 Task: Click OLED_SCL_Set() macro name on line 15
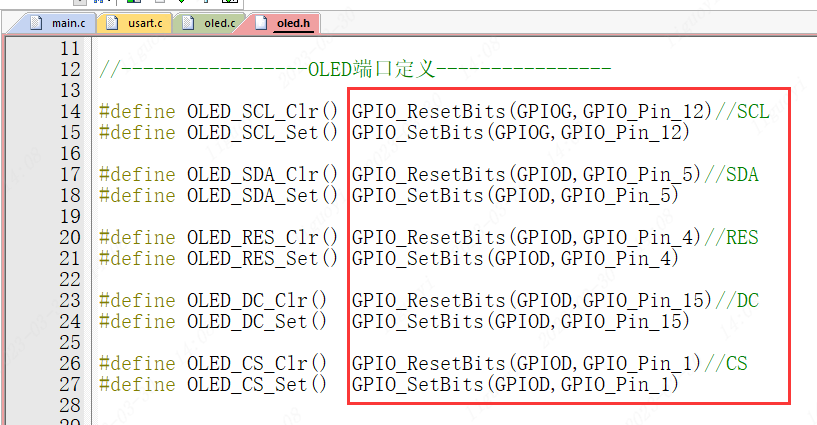pos(262,132)
